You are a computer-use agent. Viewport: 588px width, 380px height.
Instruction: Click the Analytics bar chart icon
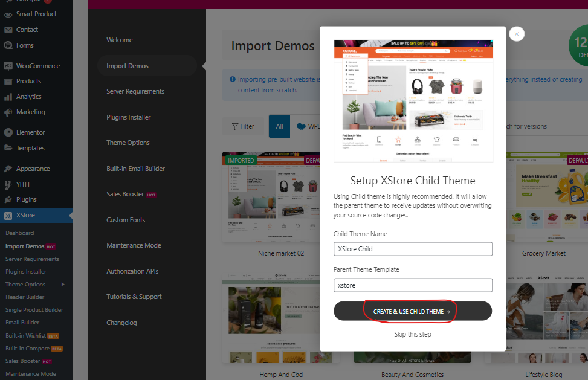click(x=8, y=97)
